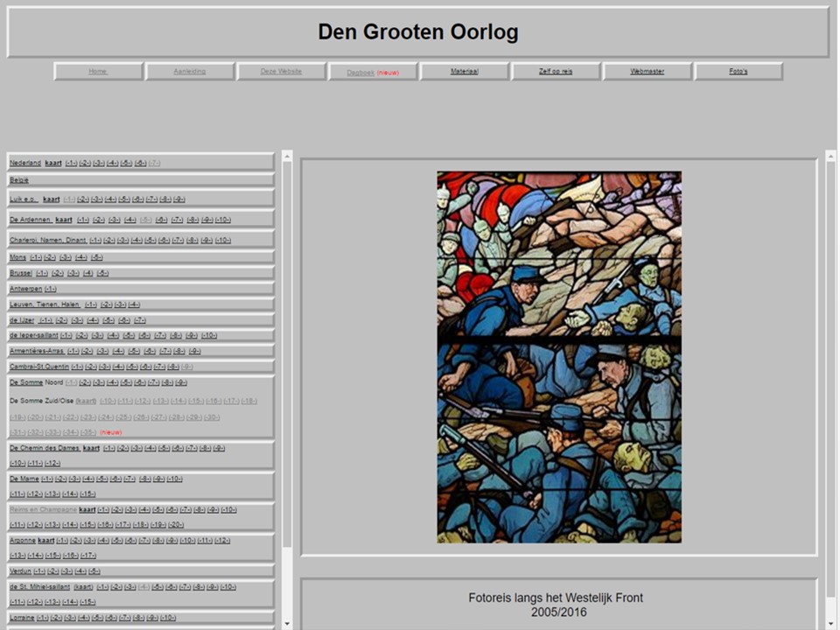
Task: Open page -5- of Mons
Action: point(97,257)
